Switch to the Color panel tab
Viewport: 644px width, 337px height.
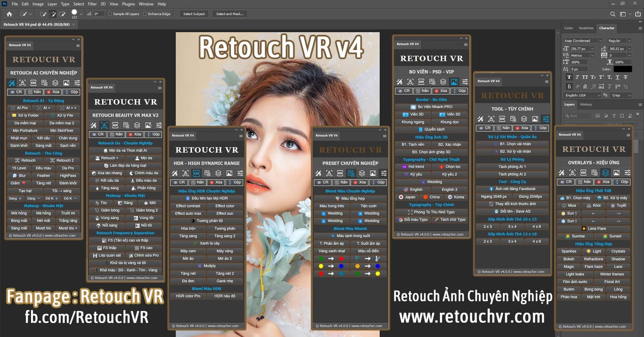(569, 28)
